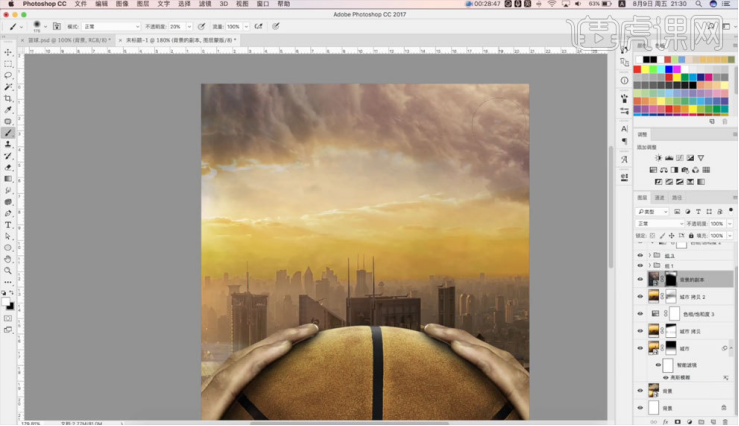
Task: Expand the 组 1 layer group
Action: [x=651, y=266]
